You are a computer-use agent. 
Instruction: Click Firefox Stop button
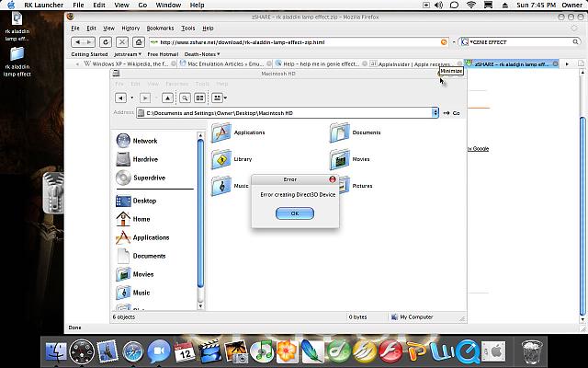click(122, 42)
